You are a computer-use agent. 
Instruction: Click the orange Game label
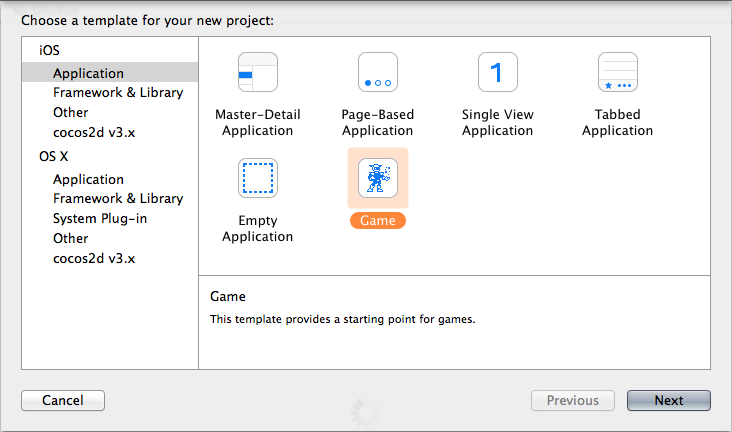pos(378,220)
